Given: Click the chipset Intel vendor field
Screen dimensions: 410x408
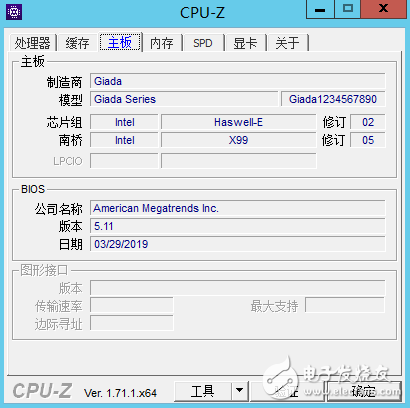Looking at the screenshot, I should coord(124,122).
